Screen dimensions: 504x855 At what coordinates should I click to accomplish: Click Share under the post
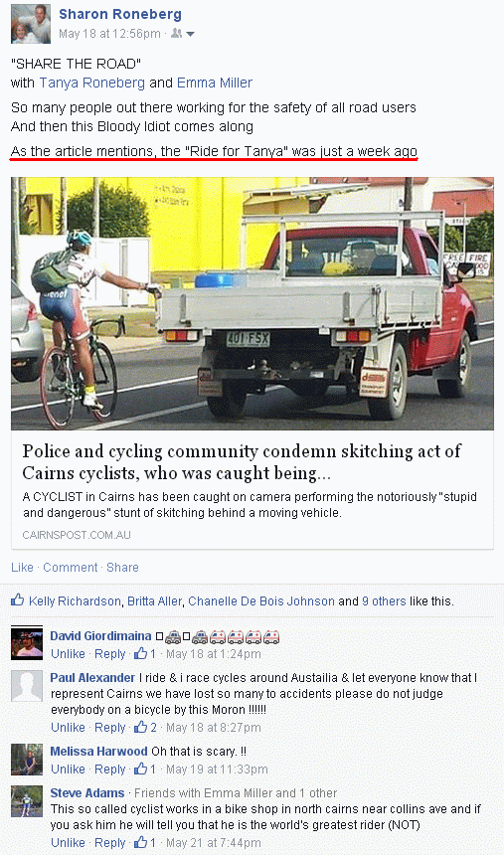(122, 567)
